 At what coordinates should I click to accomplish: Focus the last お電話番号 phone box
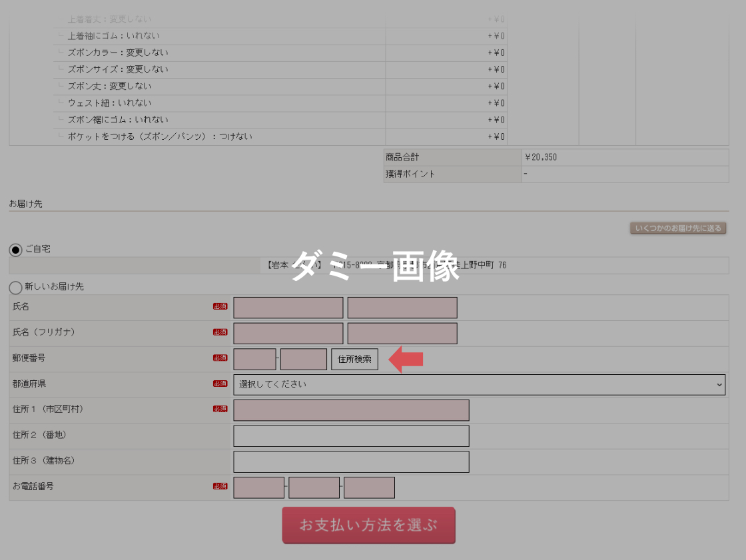[369, 487]
